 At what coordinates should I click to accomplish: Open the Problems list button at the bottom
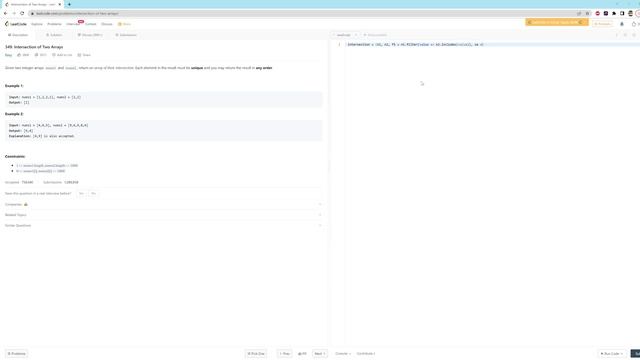coord(17,354)
